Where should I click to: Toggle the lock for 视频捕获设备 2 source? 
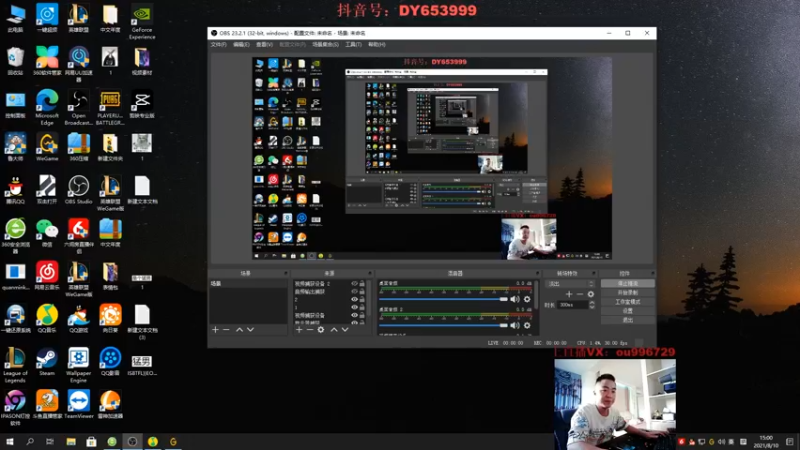pyautogui.click(x=362, y=284)
